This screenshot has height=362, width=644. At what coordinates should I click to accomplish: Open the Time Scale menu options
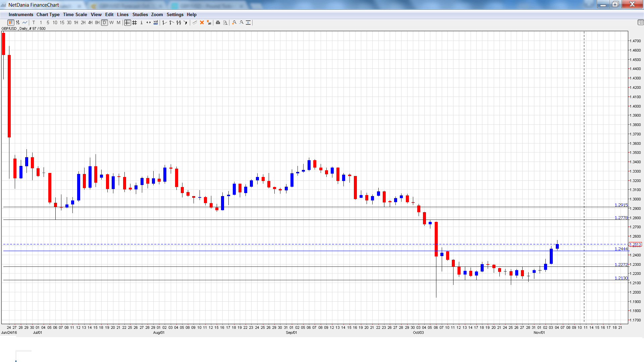click(x=75, y=14)
